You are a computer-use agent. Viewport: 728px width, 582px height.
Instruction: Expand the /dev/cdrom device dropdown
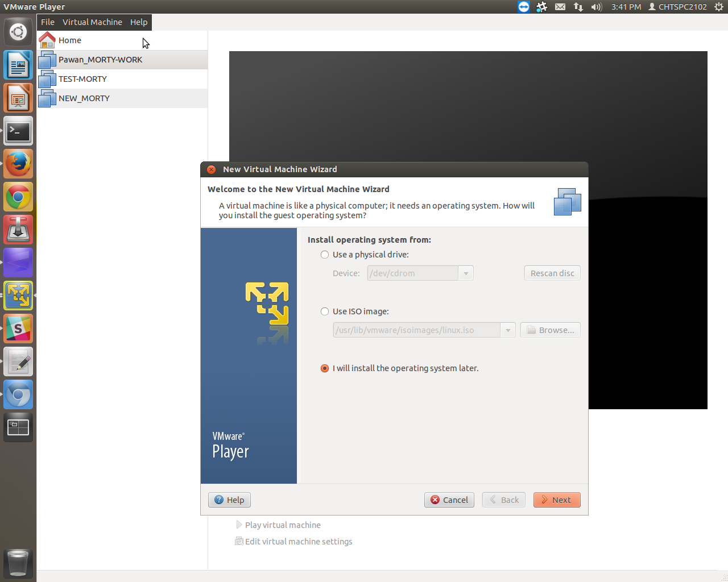(x=466, y=273)
